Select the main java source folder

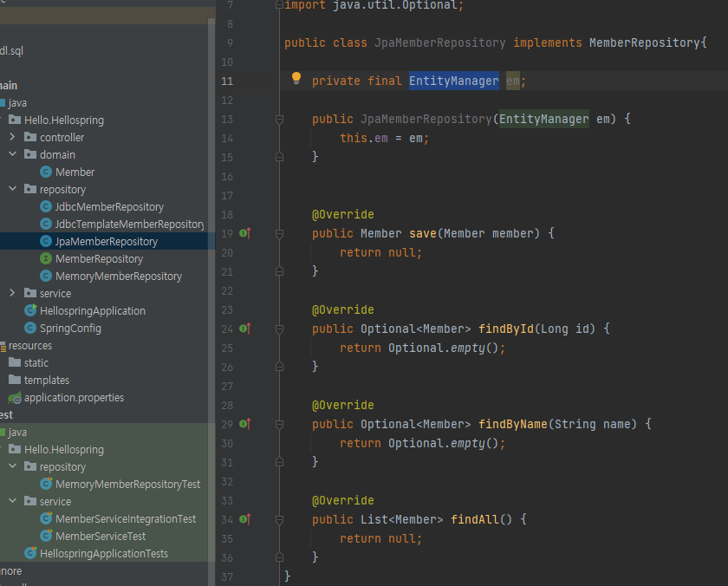[17, 102]
